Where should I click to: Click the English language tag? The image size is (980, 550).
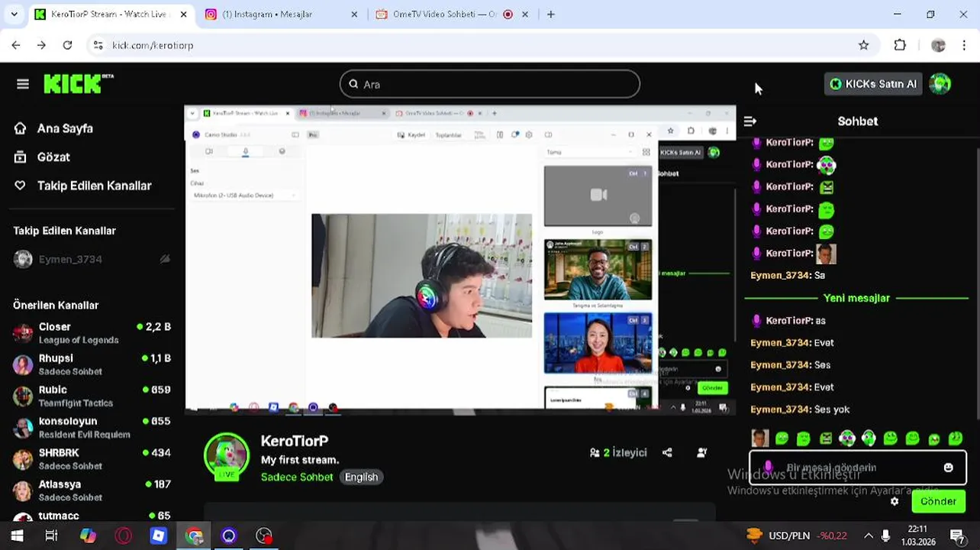[361, 477]
